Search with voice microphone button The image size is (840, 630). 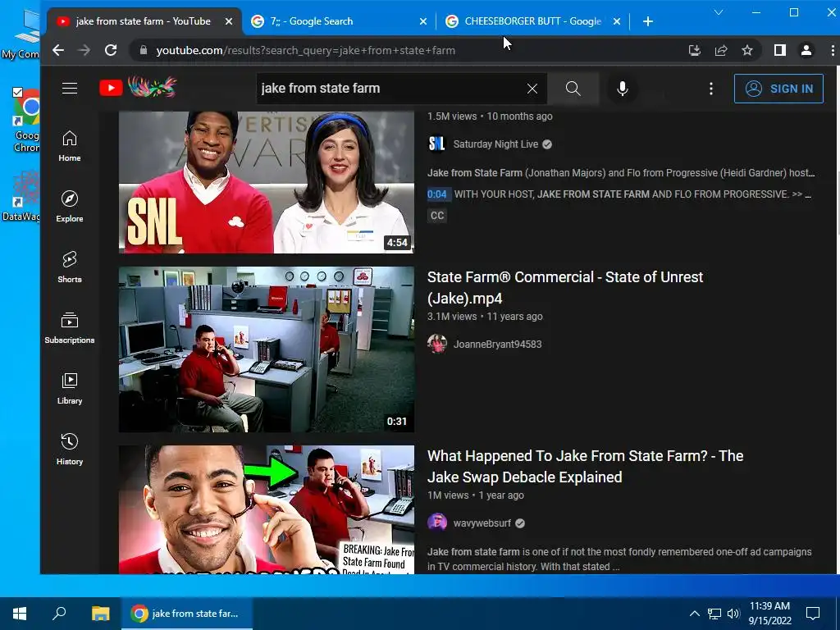tap(622, 89)
